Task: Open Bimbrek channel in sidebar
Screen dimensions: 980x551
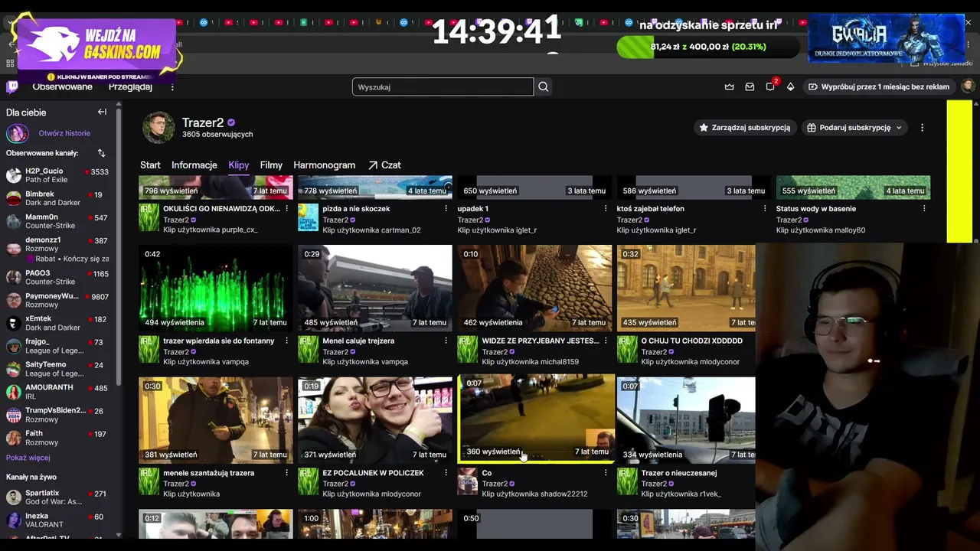Action: [x=57, y=198]
